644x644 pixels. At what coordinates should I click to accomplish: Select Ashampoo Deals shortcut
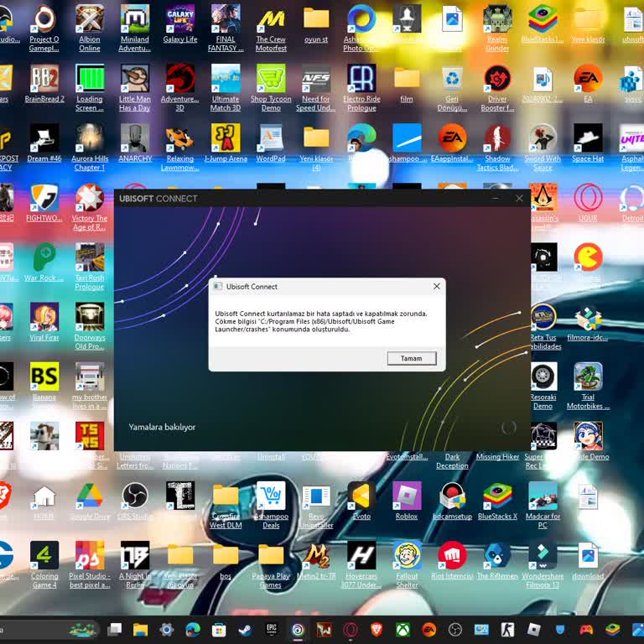coord(271,505)
